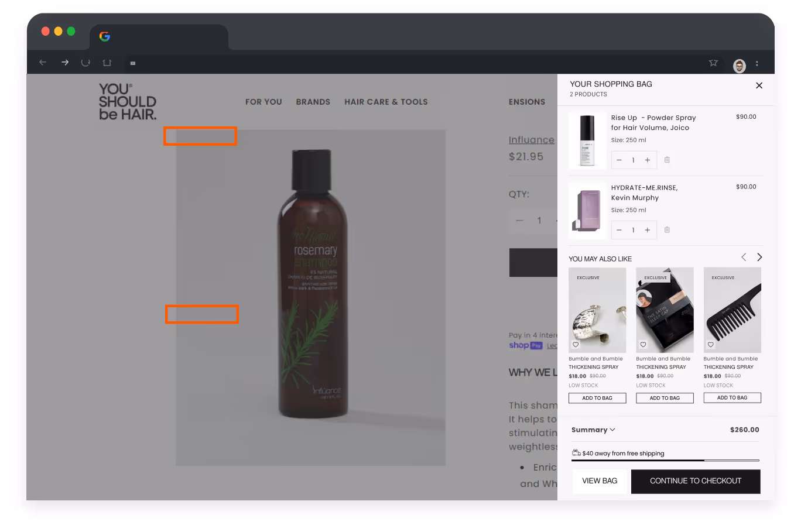This screenshot has height=532, width=801.
Task: Open black comb product image
Action: pos(732,310)
